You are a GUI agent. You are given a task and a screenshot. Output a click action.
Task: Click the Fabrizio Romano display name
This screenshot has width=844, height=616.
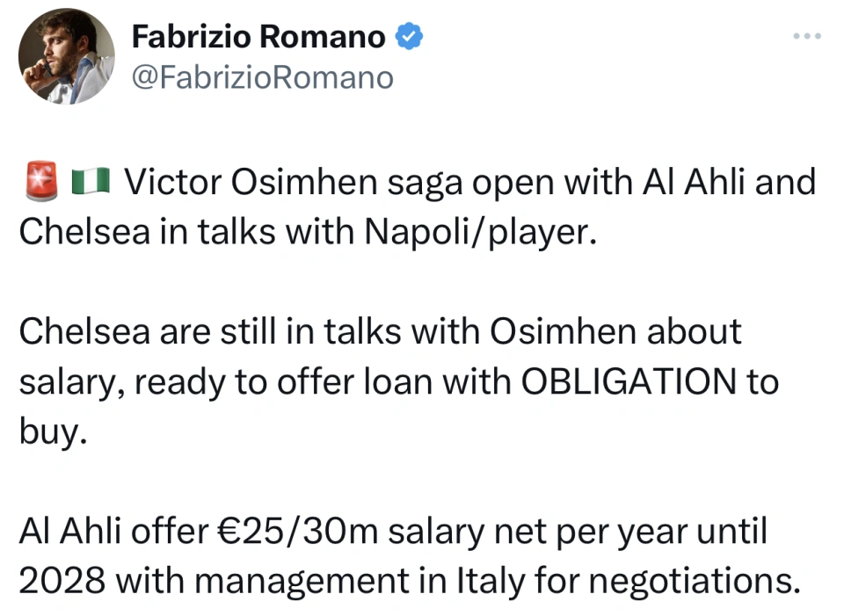(x=258, y=37)
